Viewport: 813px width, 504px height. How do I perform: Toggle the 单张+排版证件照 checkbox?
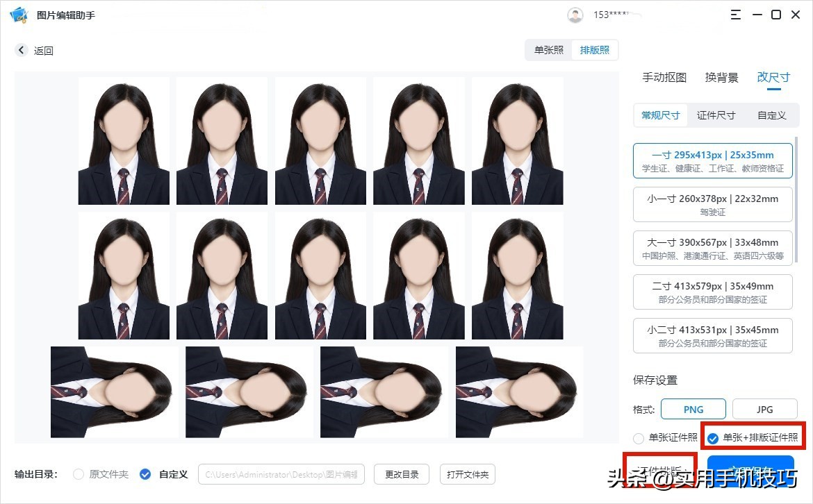click(x=713, y=437)
